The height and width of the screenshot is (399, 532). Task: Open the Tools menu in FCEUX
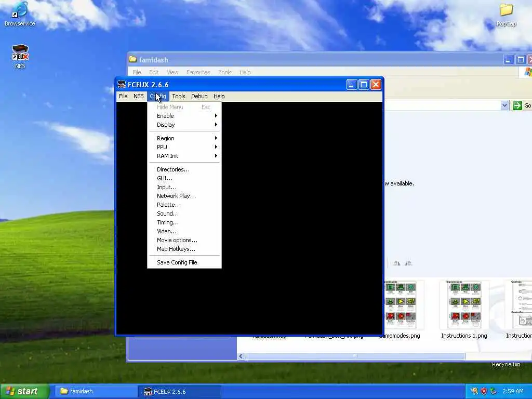point(179,96)
